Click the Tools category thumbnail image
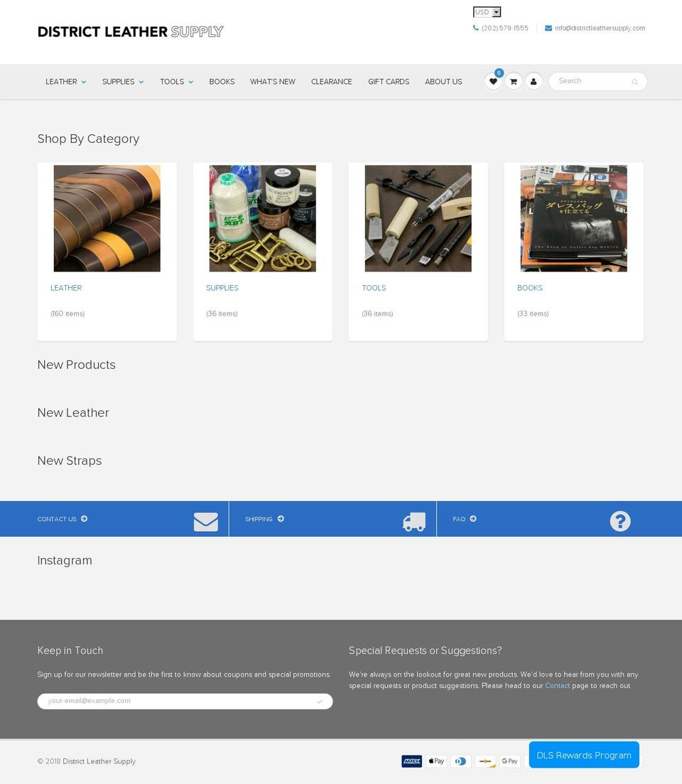The height and width of the screenshot is (784, 682). pos(418,218)
